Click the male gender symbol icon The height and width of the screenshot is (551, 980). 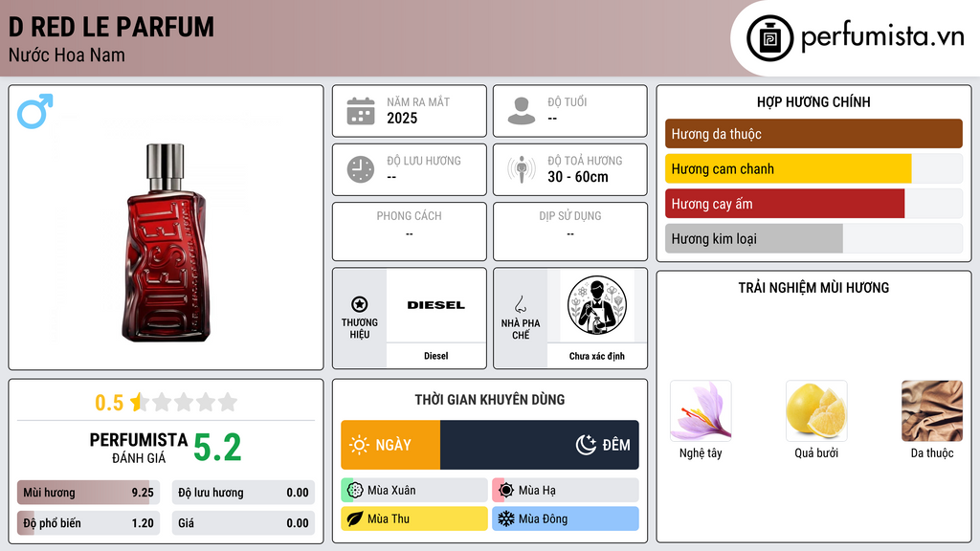(x=35, y=111)
